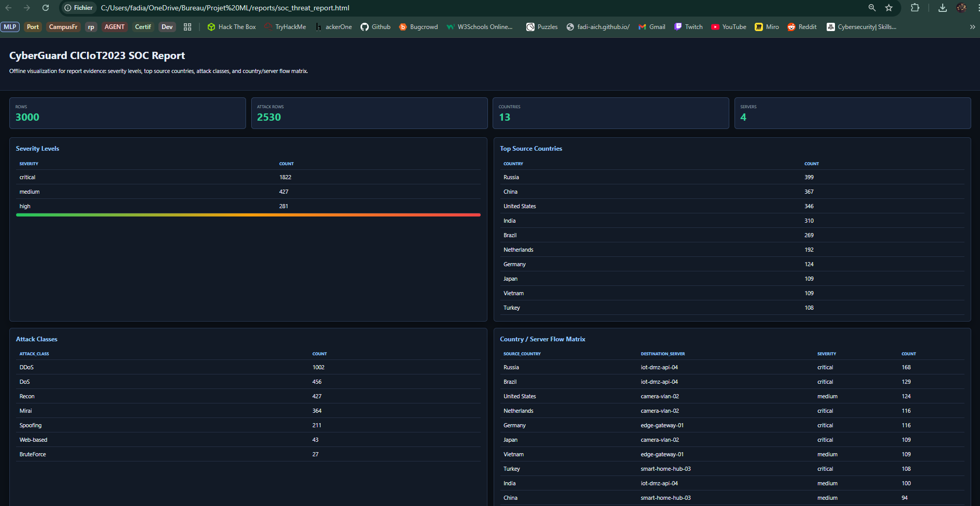The height and width of the screenshot is (506, 980).
Task: Open the TryHackMe bookmark
Action: 285,27
